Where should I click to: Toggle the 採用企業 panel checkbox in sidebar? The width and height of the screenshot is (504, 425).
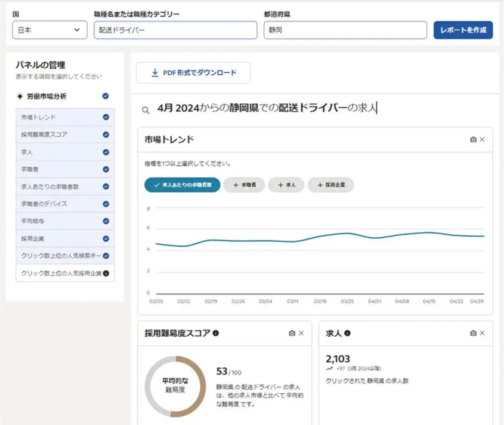click(106, 239)
